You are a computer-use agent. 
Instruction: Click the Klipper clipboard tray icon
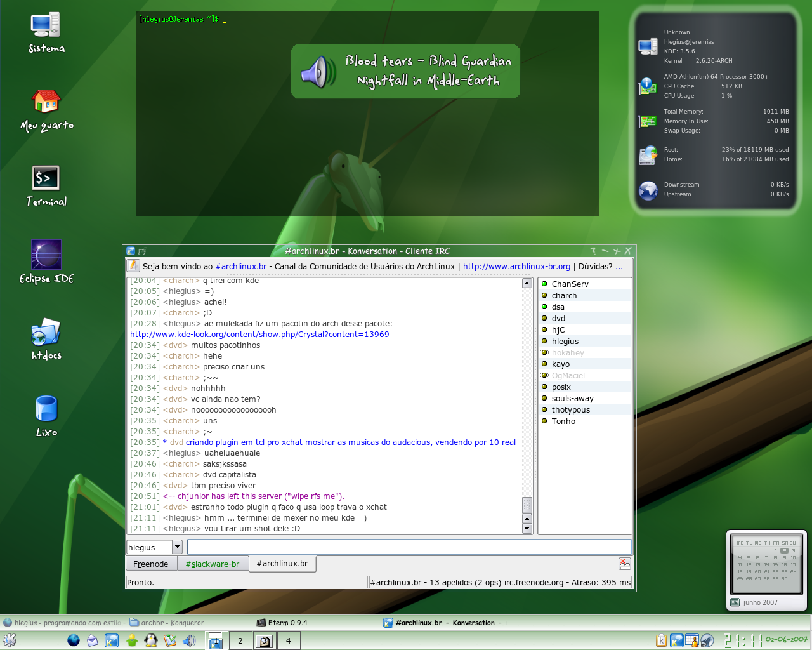point(661,640)
